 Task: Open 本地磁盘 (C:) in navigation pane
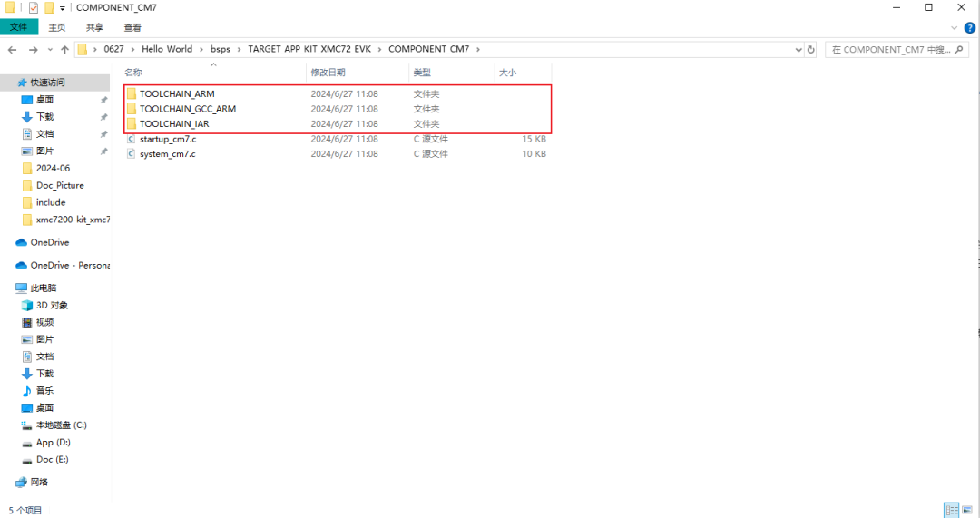pos(61,425)
